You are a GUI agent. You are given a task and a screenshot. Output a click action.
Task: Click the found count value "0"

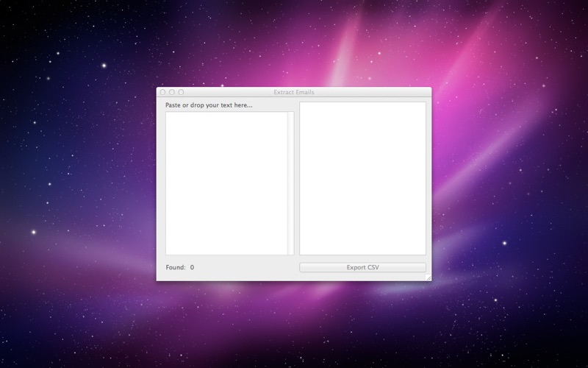click(192, 267)
